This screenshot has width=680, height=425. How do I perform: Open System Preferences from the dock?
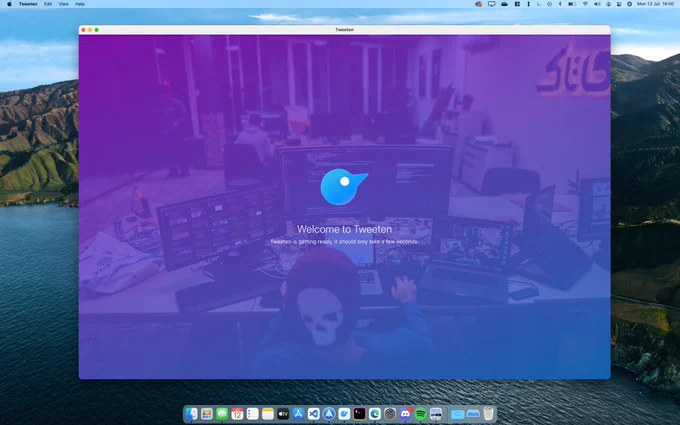click(x=390, y=414)
